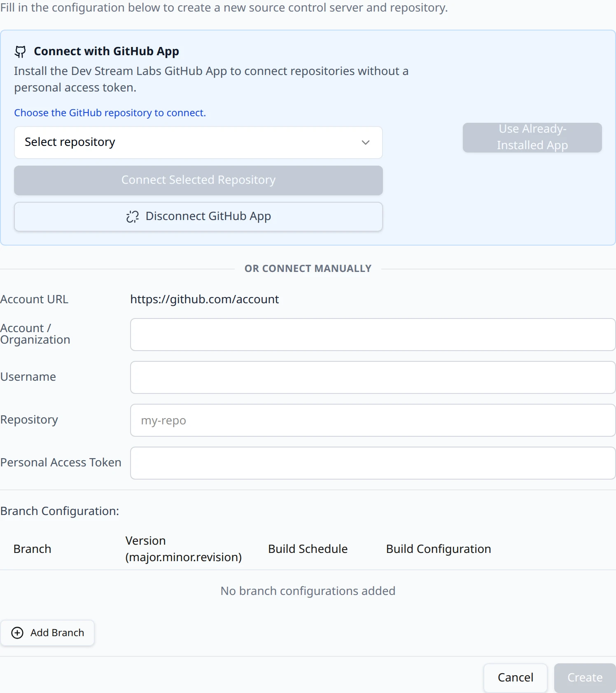This screenshot has height=693, width=616.
Task: Click the Choose the GitHub repository to connect text
Action: click(x=110, y=113)
